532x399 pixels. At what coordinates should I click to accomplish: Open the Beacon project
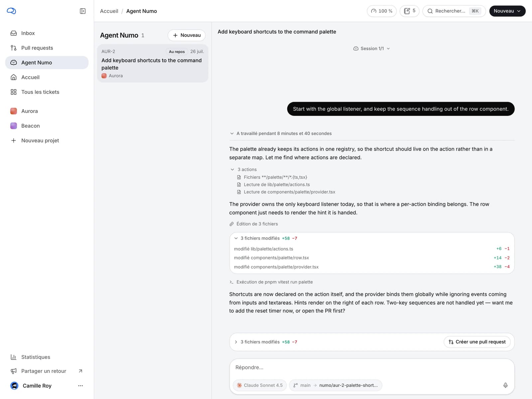point(47,126)
